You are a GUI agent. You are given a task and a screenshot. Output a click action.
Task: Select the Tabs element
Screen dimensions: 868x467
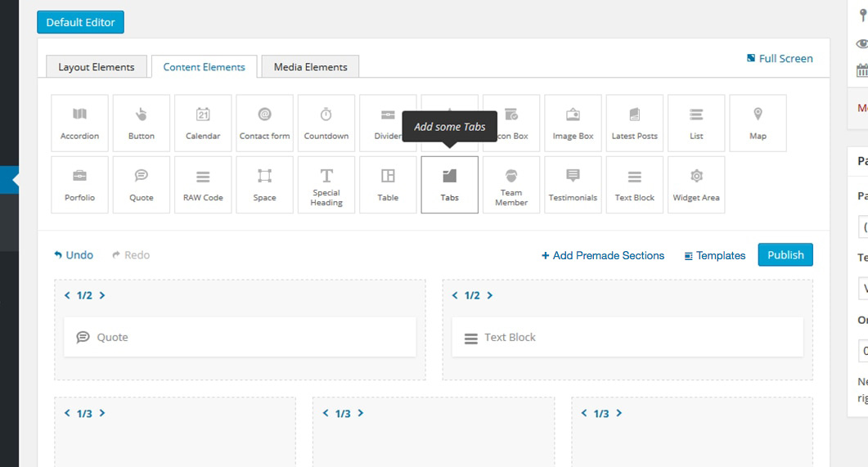[x=449, y=185]
